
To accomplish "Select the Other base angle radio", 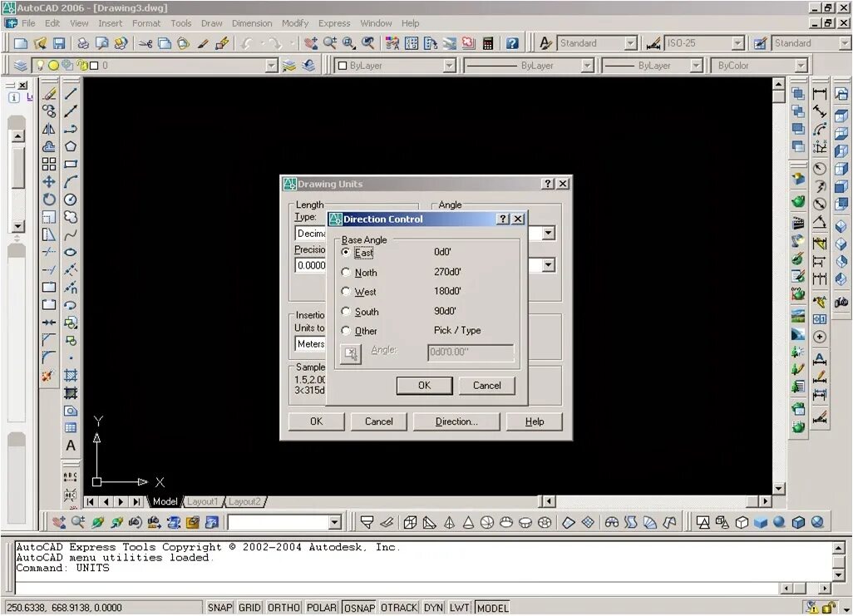I will pyautogui.click(x=346, y=330).
